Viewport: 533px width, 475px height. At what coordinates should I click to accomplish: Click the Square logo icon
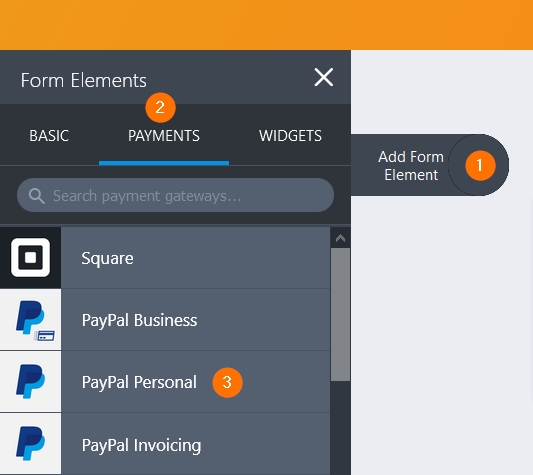click(x=31, y=258)
